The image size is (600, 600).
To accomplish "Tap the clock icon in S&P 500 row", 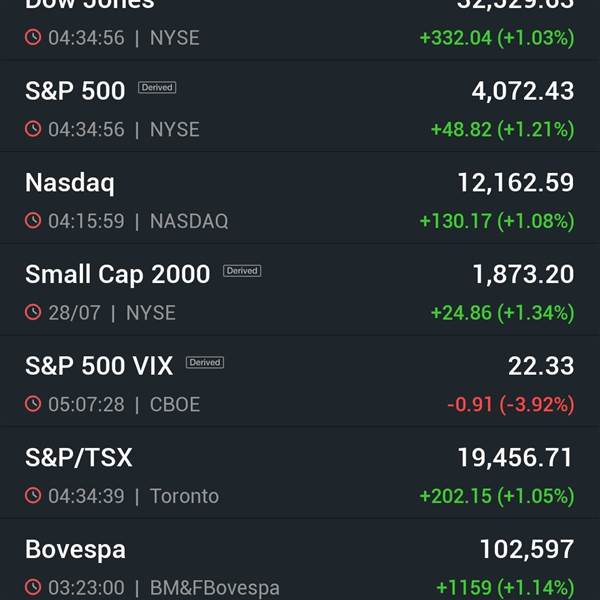I will click(x=33, y=129).
